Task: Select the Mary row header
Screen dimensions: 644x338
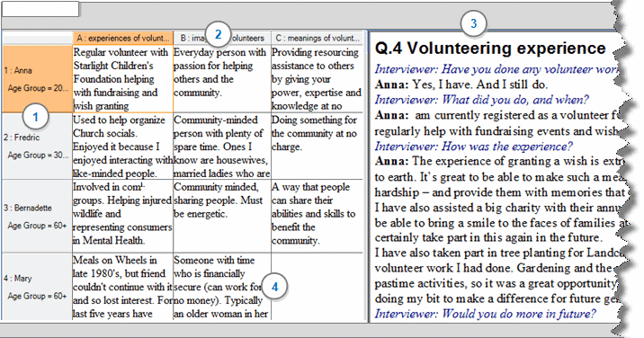Action: point(38,287)
